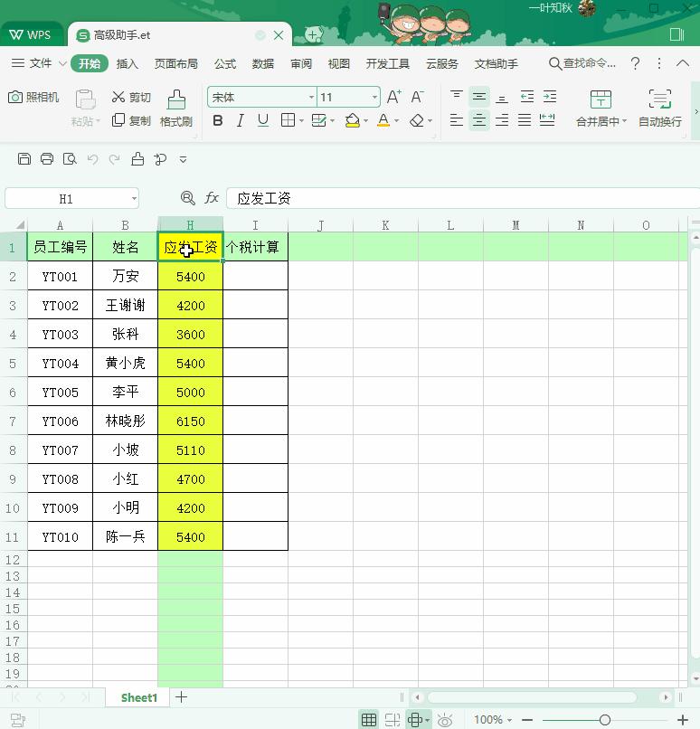
Task: Click the Copy (复制) icon
Action: (118, 120)
